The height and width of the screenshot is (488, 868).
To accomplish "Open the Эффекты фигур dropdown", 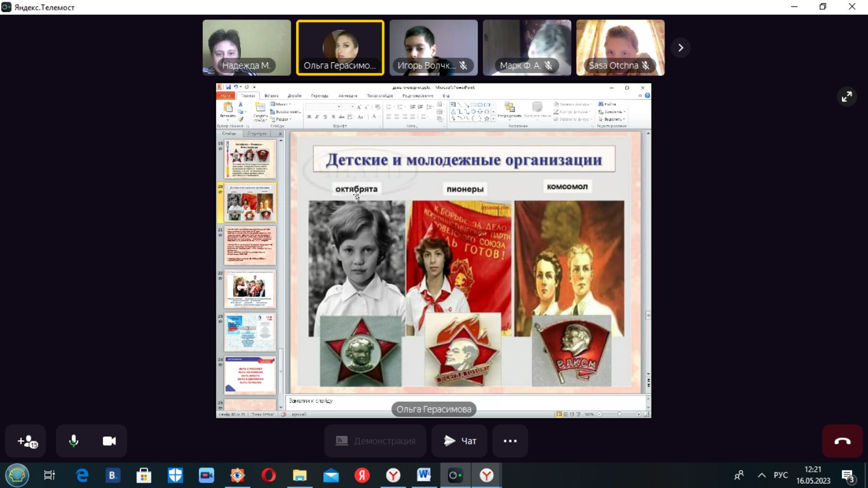I will tap(572, 119).
